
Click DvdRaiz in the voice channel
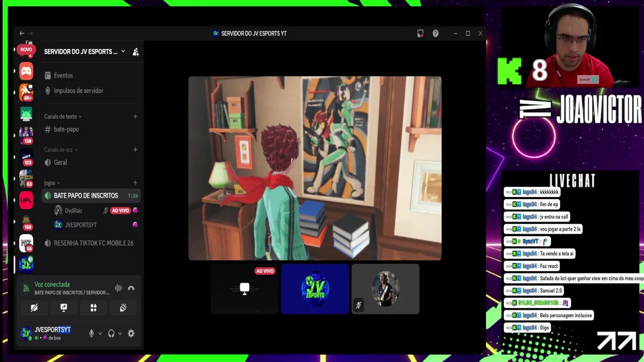coord(73,211)
